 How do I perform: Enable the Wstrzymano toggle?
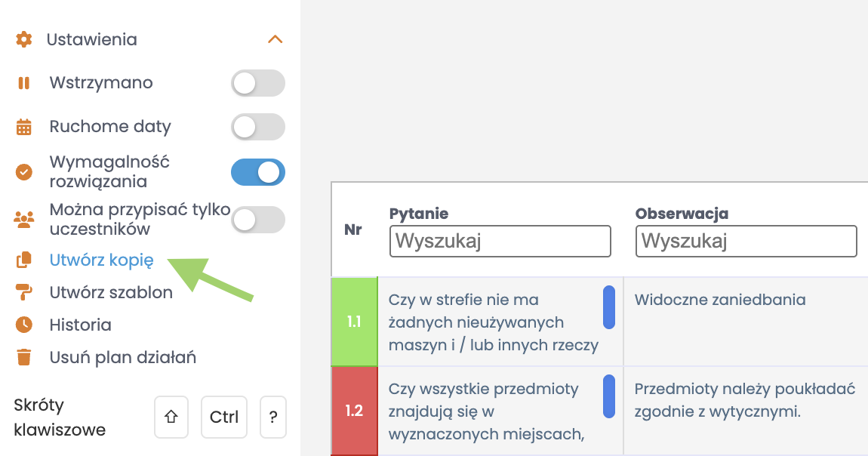tap(257, 83)
